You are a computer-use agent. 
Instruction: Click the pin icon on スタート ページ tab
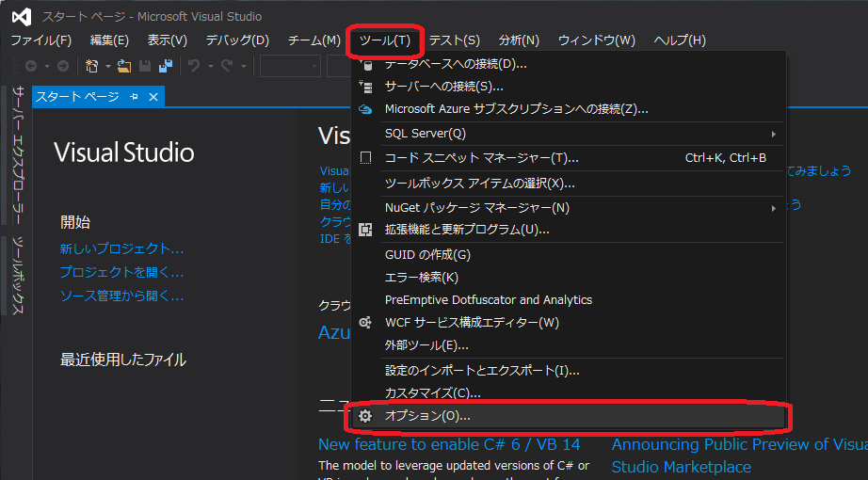pyautogui.click(x=134, y=97)
